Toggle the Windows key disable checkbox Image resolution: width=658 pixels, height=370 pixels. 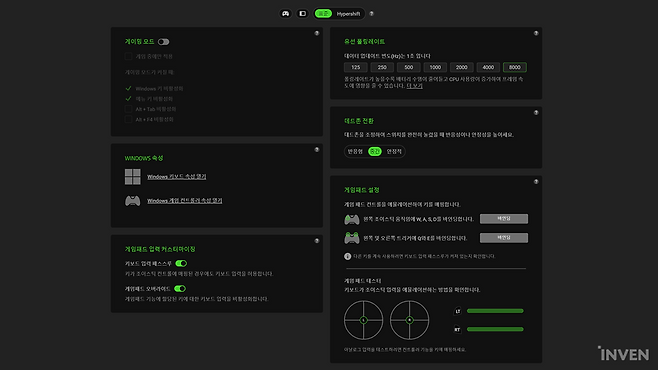128,89
